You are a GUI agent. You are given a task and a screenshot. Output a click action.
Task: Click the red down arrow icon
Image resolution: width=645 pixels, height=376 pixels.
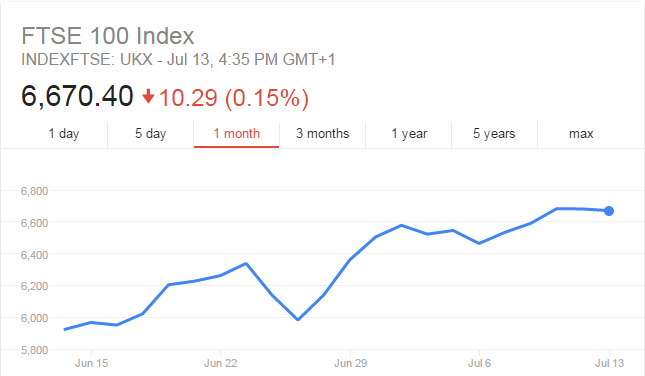point(148,97)
